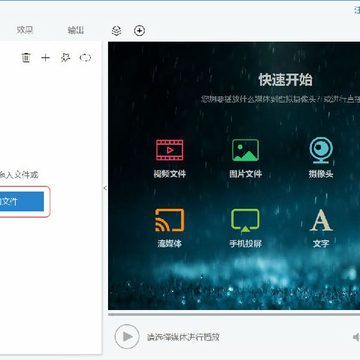Click the play button
This screenshot has height=360, width=360.
coord(127,336)
